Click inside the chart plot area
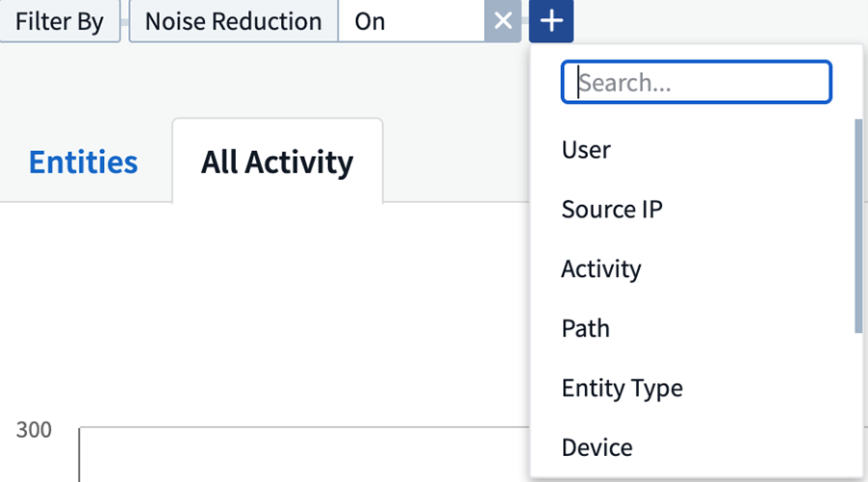 click(289, 457)
